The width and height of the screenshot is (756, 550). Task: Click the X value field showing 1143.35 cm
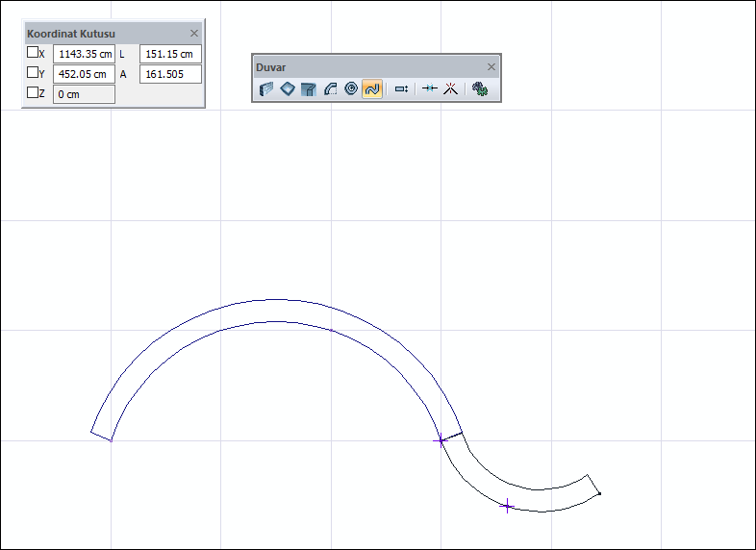pos(84,54)
